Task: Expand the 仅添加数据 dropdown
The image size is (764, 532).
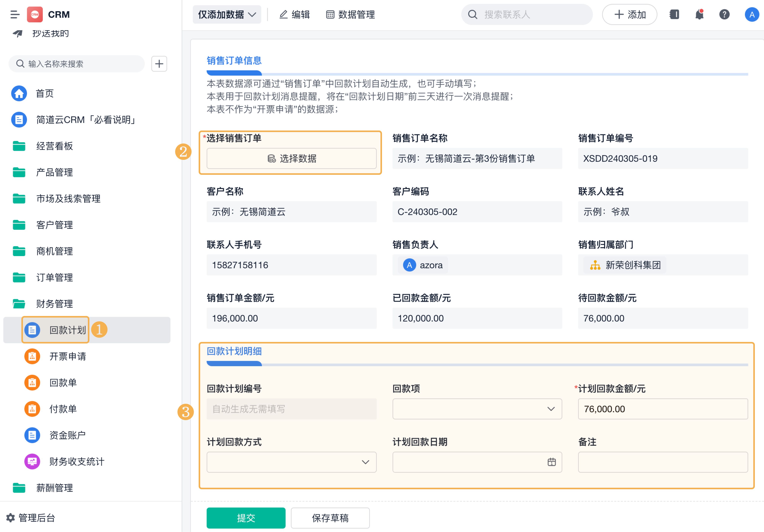Action: [227, 15]
